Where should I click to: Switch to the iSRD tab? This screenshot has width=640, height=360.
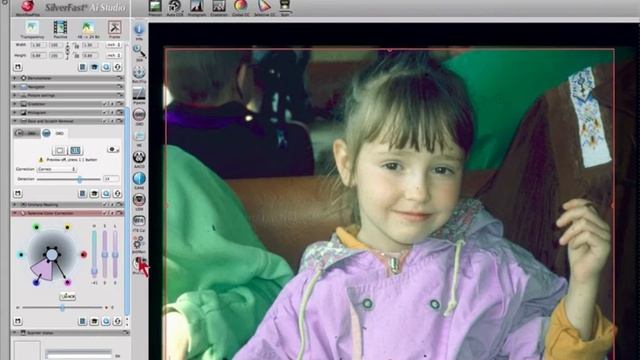click(27, 133)
